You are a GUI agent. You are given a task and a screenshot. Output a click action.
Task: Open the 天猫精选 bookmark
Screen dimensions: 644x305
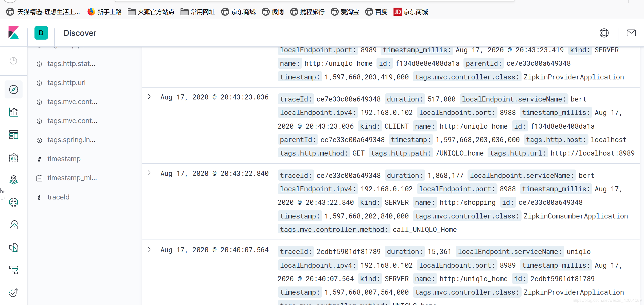tap(43, 12)
